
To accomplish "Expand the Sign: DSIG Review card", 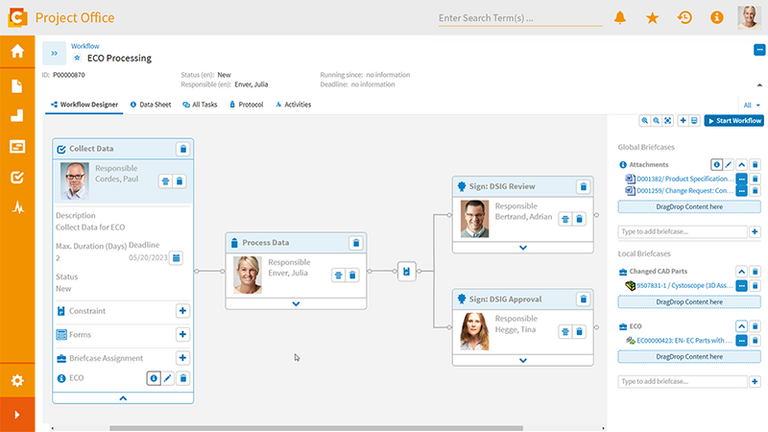I will pos(523,248).
